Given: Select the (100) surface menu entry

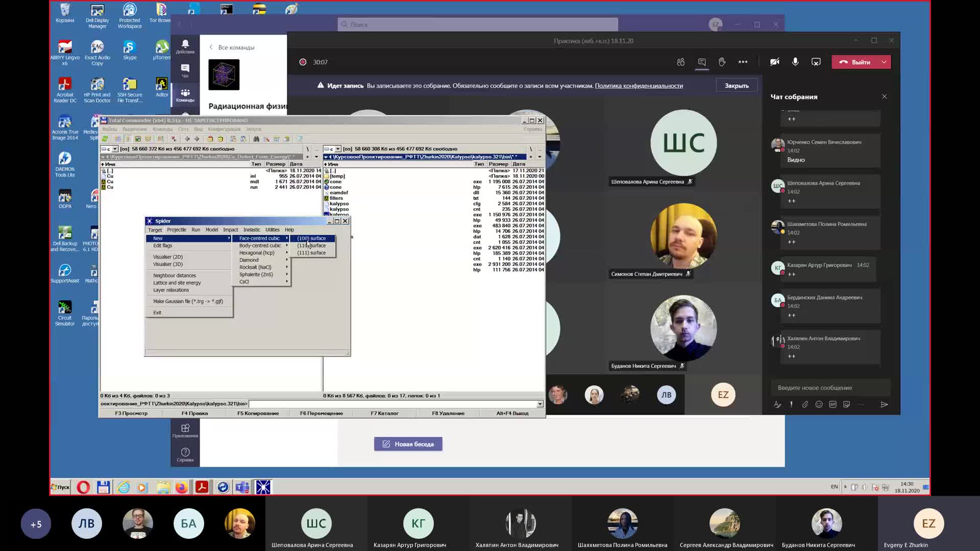Looking at the screenshot, I should (x=312, y=238).
